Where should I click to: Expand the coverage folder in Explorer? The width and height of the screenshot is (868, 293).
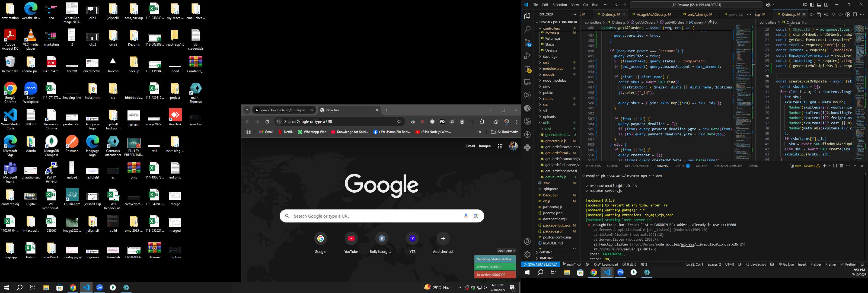coord(550,57)
